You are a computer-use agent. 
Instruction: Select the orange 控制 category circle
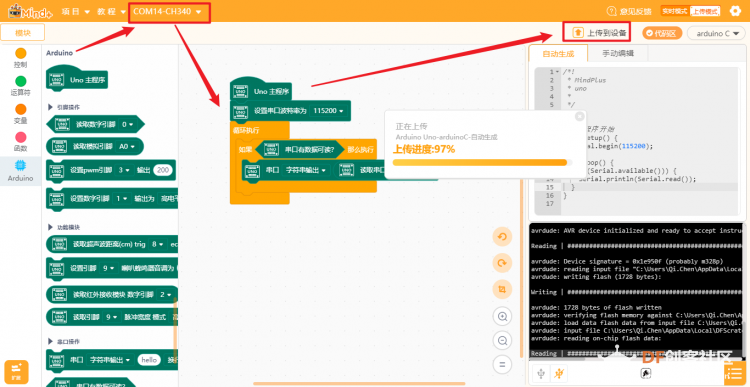pos(21,53)
